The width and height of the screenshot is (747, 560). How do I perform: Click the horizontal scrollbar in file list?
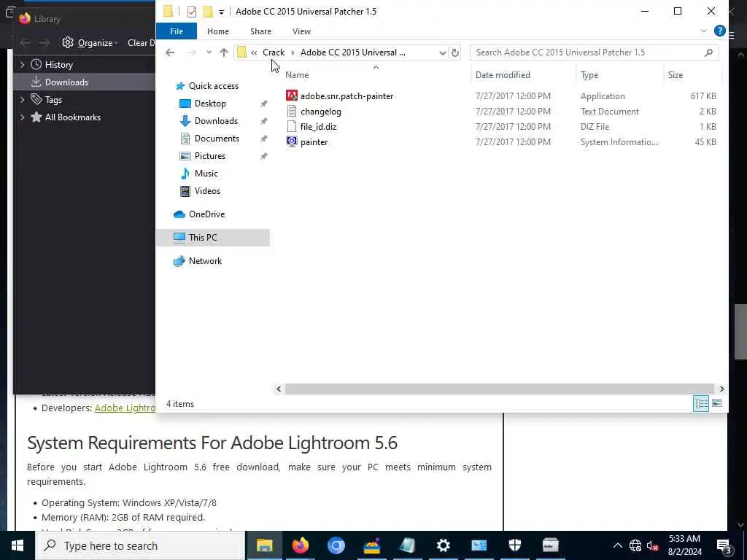click(499, 389)
